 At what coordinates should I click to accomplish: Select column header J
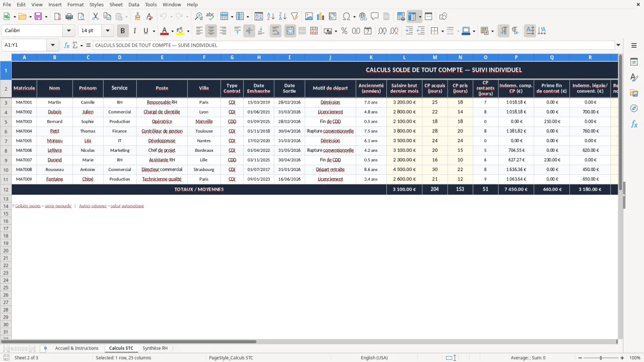pyautogui.click(x=330, y=57)
